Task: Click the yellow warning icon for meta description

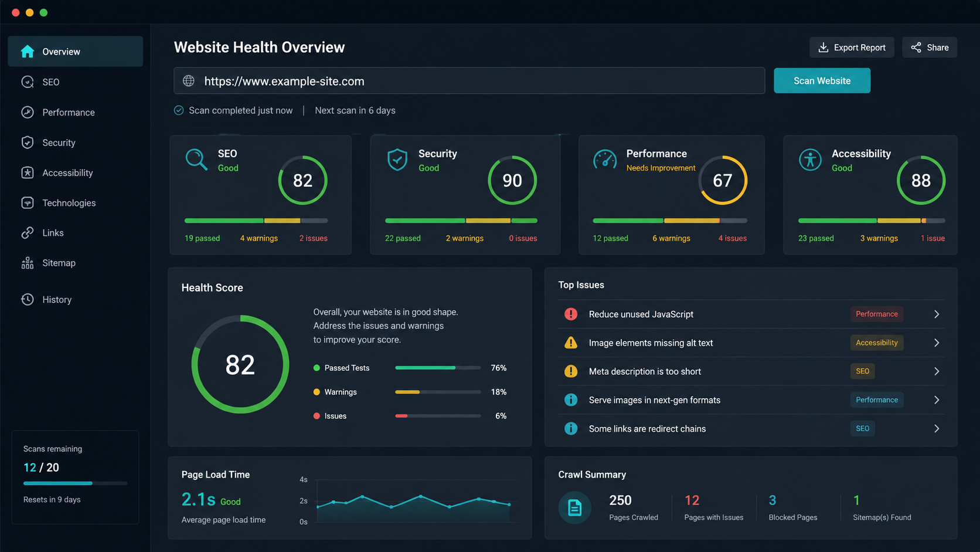Action: coord(571,371)
